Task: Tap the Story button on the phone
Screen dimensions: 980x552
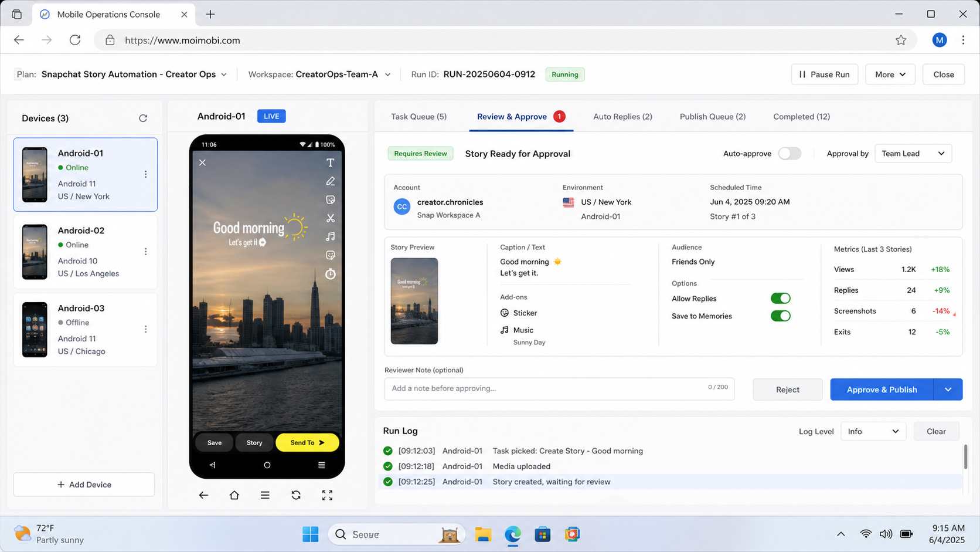Action: pos(254,443)
